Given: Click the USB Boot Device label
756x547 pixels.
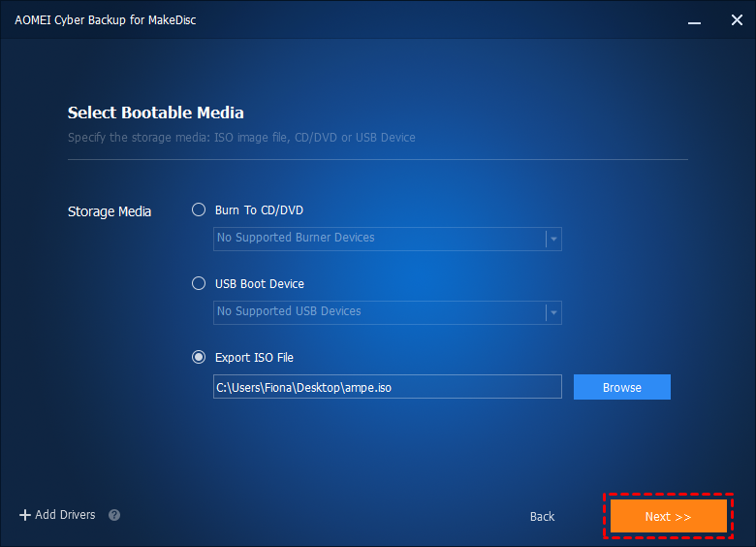Looking at the screenshot, I should 260,283.
